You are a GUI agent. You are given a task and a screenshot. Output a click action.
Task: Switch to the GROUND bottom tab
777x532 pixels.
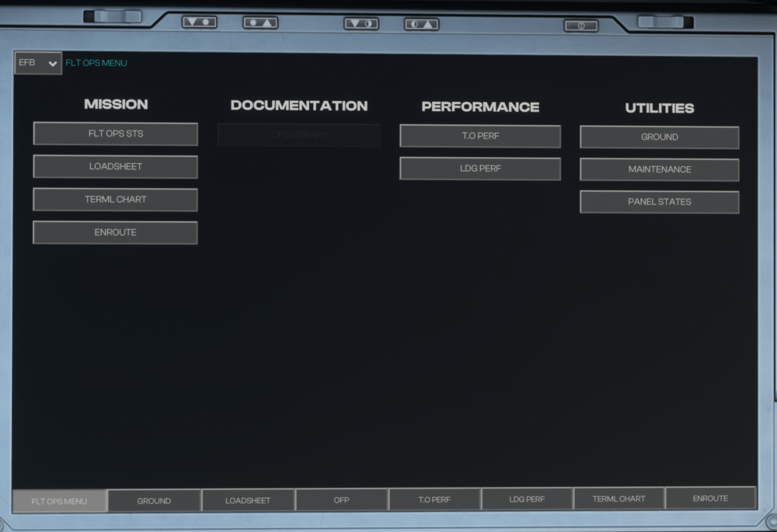click(154, 501)
